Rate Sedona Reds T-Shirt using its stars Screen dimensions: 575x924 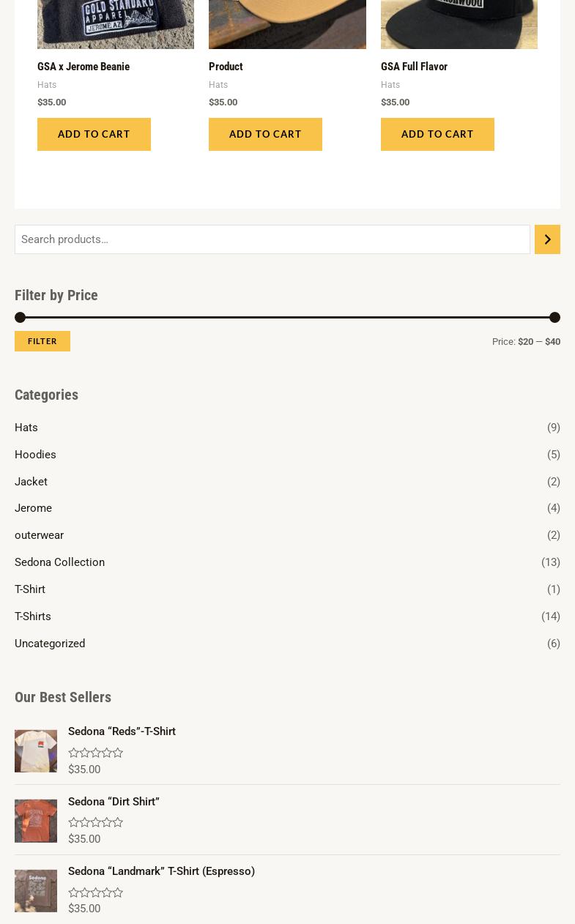[x=95, y=753]
